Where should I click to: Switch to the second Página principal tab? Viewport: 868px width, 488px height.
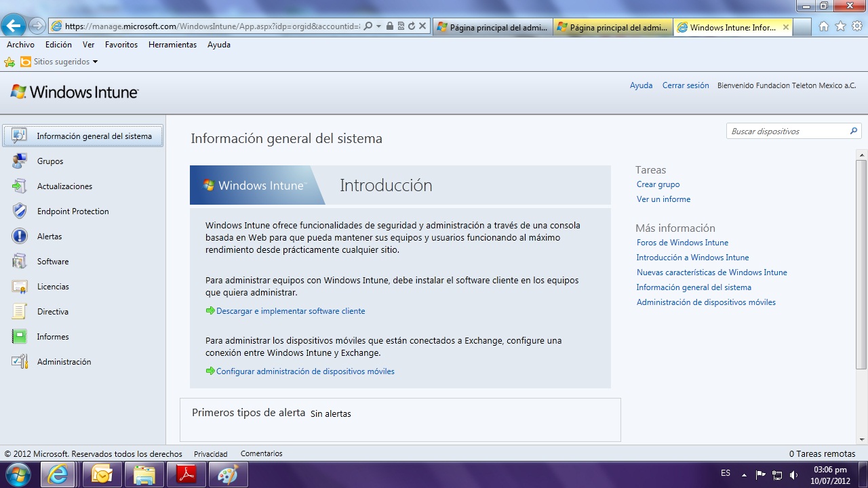[613, 27]
